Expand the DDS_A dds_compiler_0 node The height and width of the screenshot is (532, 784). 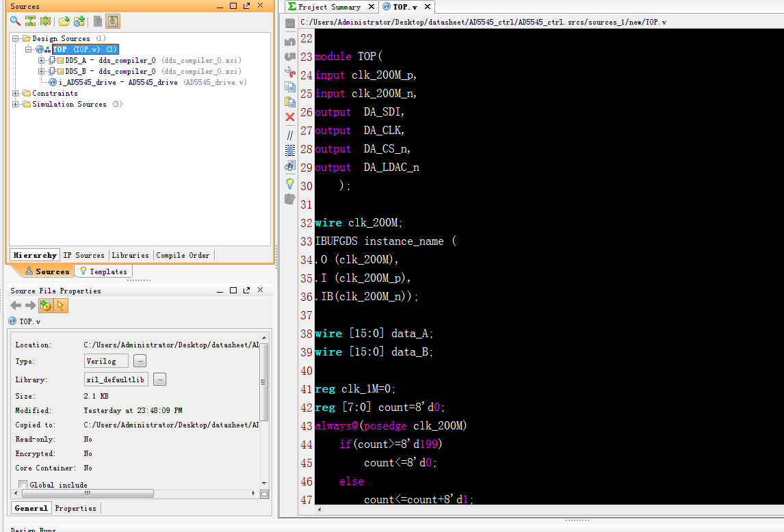[41, 60]
